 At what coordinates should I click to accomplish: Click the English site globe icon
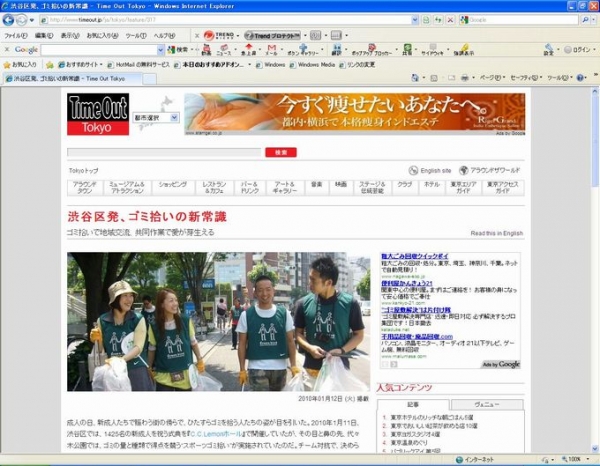413,170
